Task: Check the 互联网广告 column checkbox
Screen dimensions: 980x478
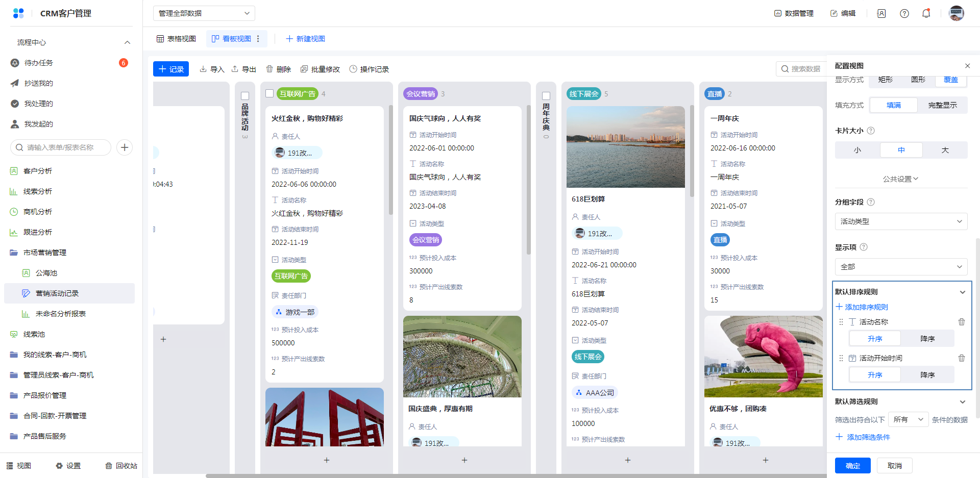Action: [x=269, y=93]
